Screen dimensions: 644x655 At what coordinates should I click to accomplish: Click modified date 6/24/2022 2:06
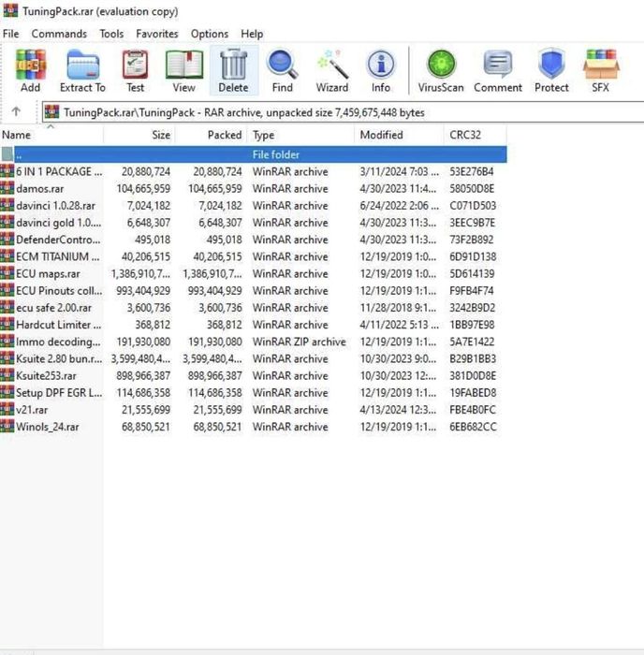(x=399, y=206)
